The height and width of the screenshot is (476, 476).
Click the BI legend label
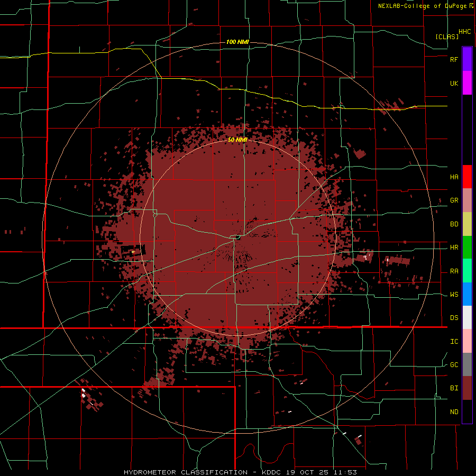coord(454,388)
